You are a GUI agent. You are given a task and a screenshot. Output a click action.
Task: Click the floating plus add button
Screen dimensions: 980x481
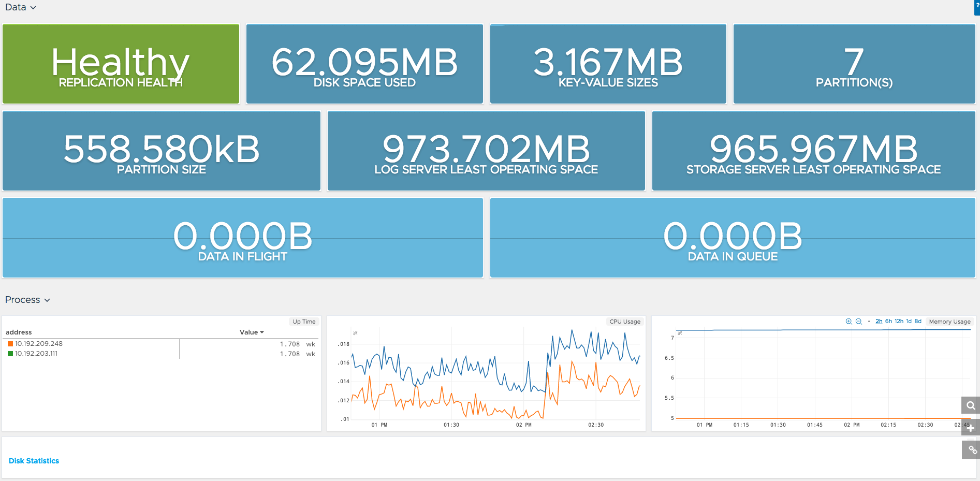(971, 428)
